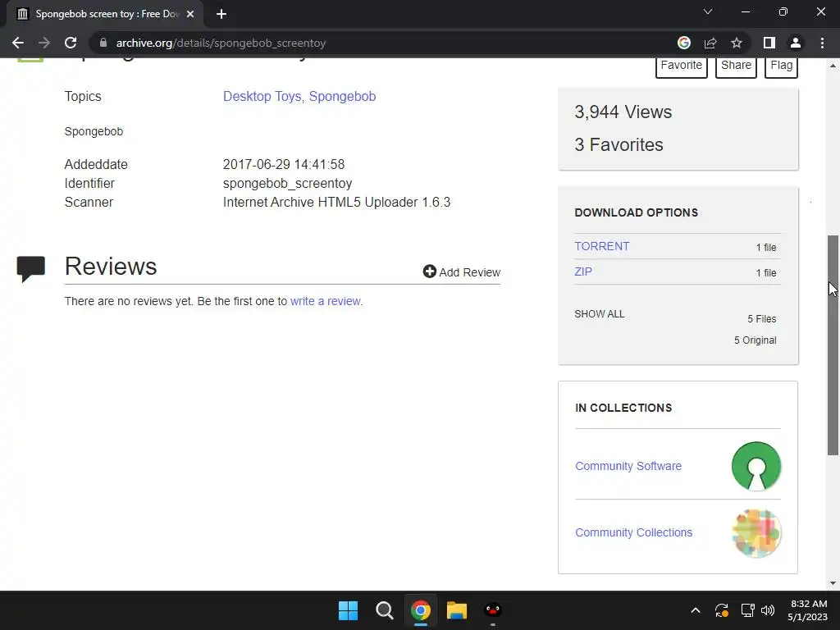
Task: Click the Reviews speech bubble icon
Action: pyautogui.click(x=31, y=269)
